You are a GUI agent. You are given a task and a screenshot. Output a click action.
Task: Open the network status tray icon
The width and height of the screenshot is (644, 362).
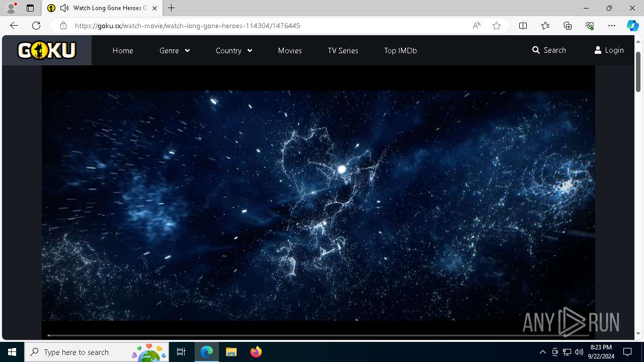point(567,352)
